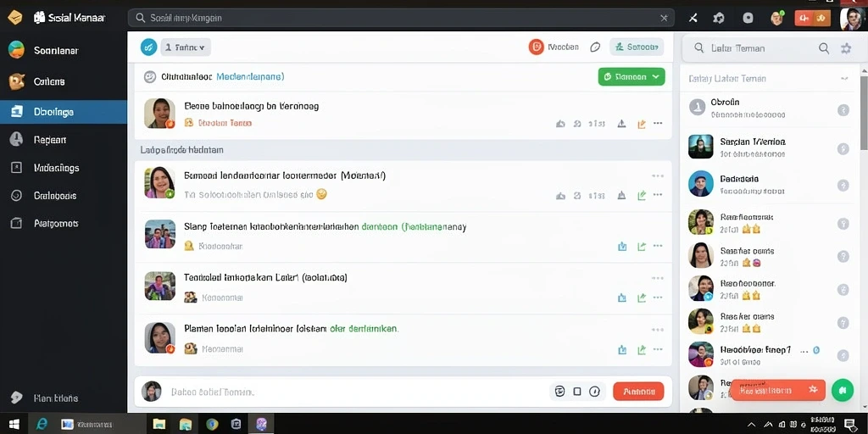Viewport: 868px width, 434px height.
Task: Share the 'Plamen fenolan' post
Action: (641, 350)
